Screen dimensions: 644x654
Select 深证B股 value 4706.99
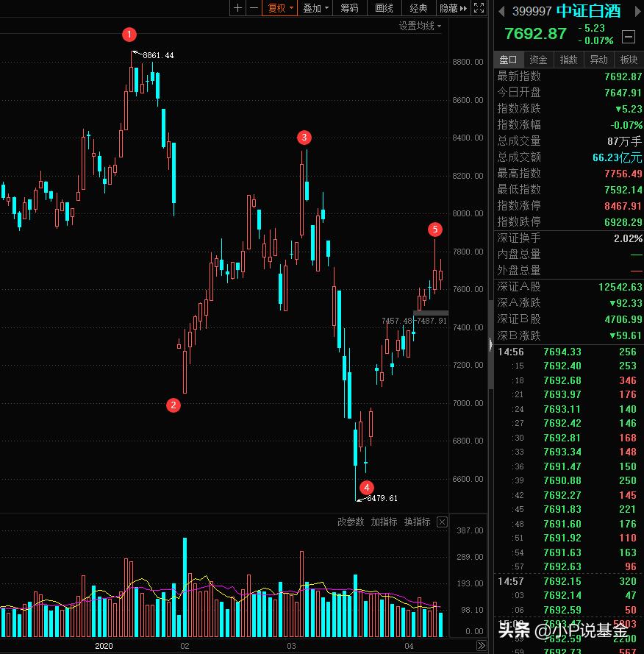623,319
